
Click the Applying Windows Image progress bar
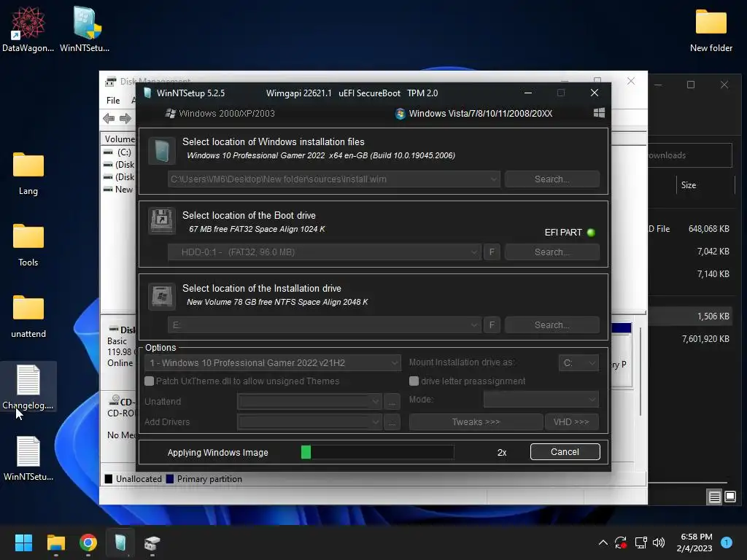377,452
